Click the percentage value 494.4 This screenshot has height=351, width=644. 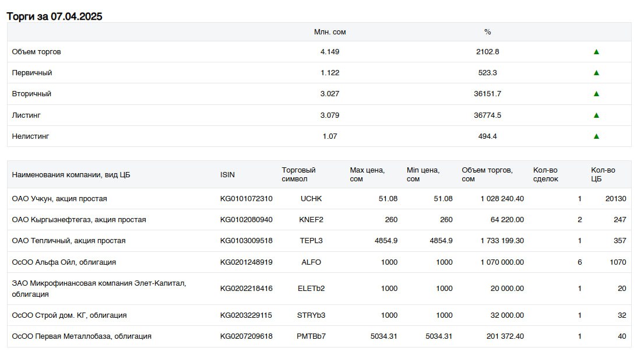point(488,136)
